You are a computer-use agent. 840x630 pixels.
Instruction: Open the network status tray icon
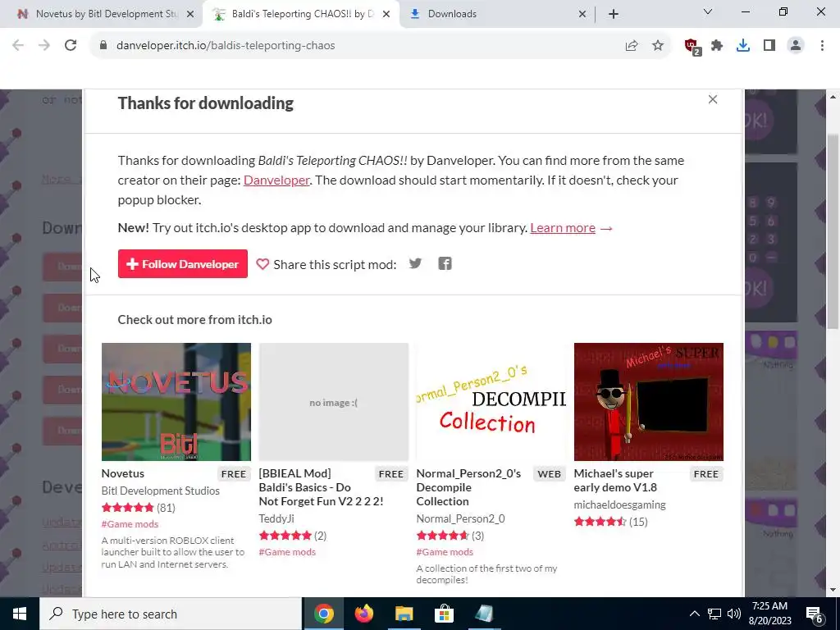pos(714,614)
